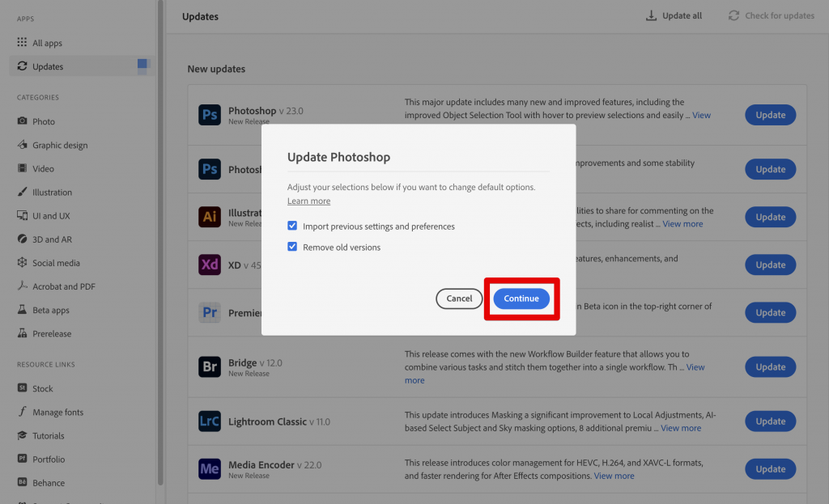Click the Acrobat and PDF icon

point(22,286)
